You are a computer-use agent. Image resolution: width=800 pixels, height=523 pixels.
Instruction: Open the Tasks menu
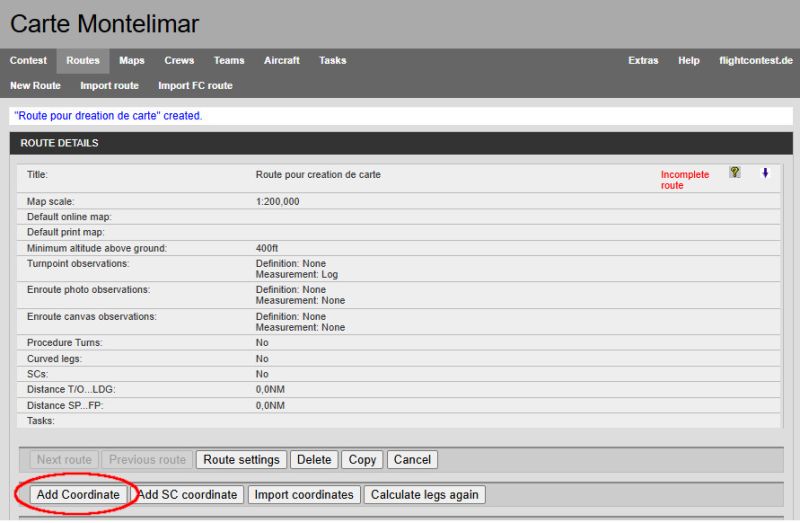point(333,61)
